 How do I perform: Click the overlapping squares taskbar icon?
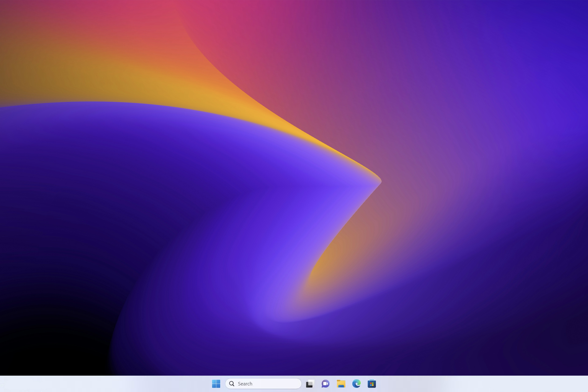click(x=310, y=384)
